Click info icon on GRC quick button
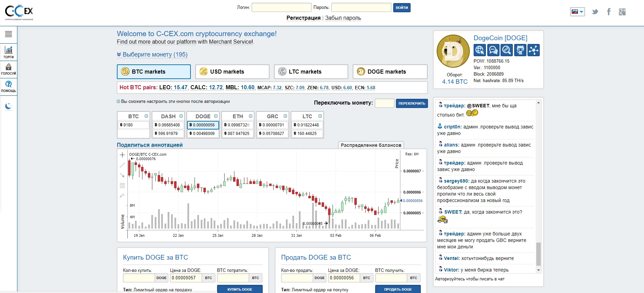The height and width of the screenshot is (293, 644). coord(285,116)
